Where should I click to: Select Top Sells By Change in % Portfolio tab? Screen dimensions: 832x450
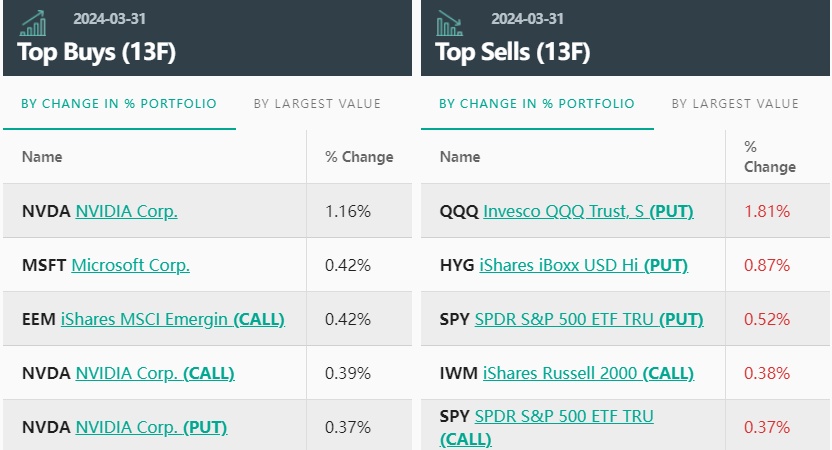[x=536, y=103]
